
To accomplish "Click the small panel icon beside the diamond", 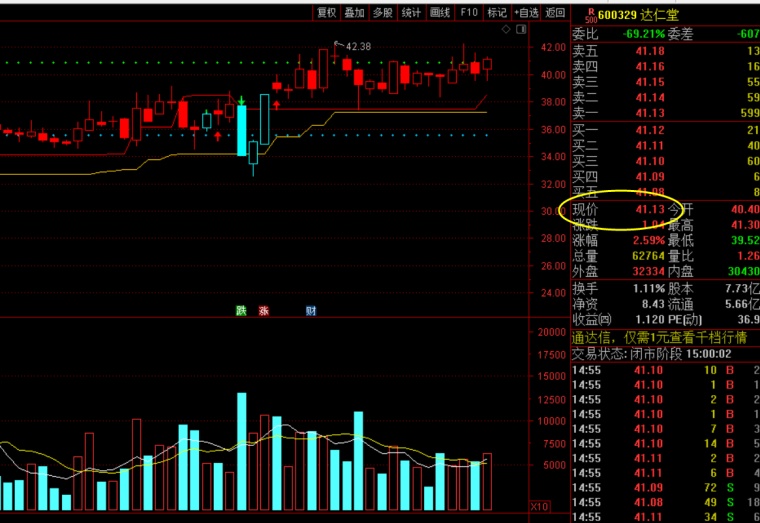I will (x=520, y=30).
